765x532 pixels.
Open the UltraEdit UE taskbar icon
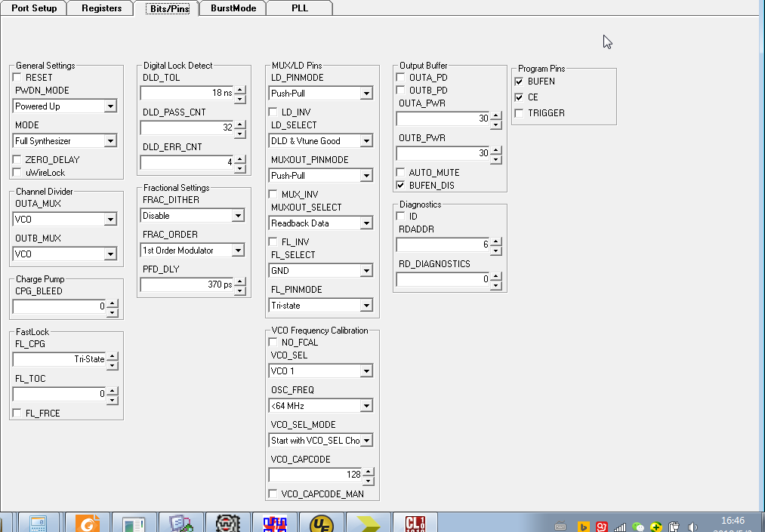(x=322, y=523)
